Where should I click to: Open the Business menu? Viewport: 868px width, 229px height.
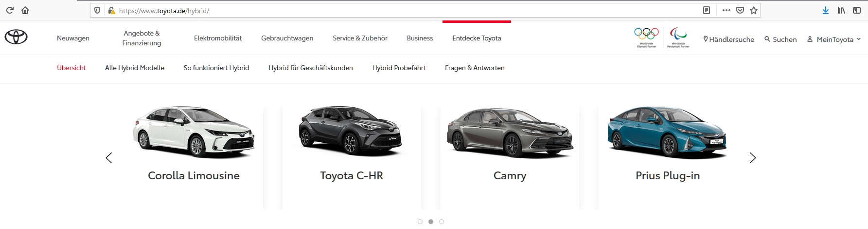click(420, 38)
